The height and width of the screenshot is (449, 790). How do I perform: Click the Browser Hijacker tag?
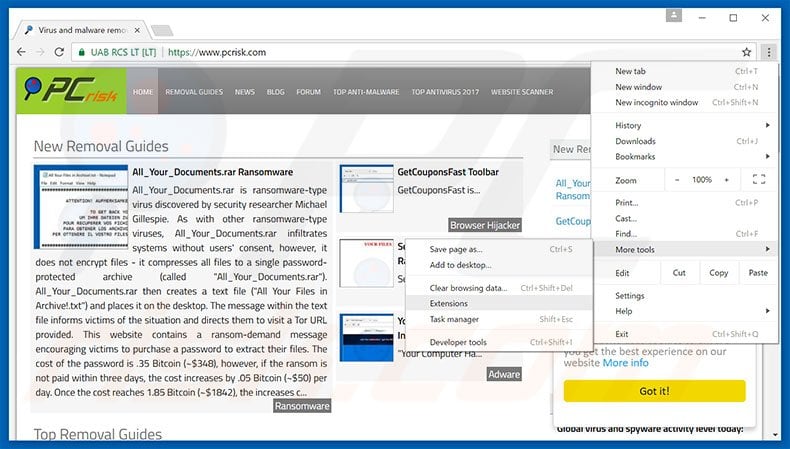point(485,225)
